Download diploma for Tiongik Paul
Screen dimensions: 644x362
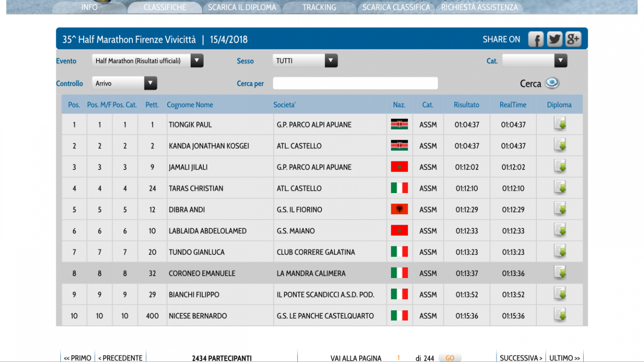559,124
